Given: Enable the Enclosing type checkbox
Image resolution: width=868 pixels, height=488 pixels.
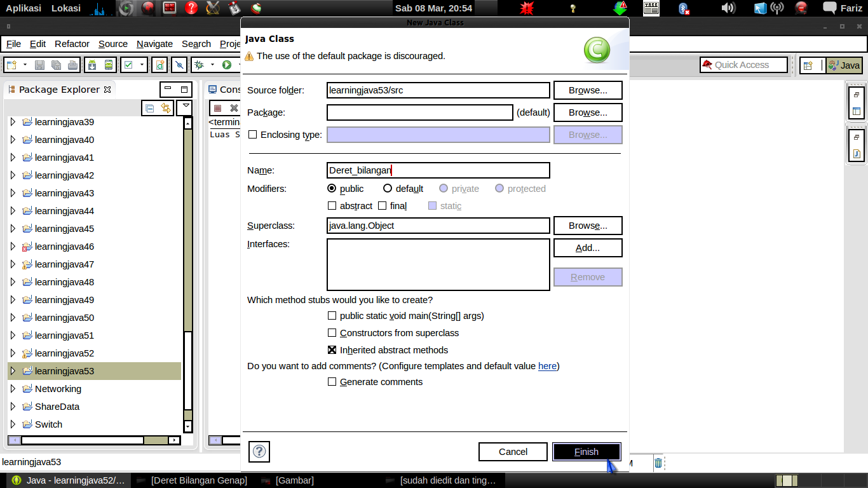Looking at the screenshot, I should point(252,135).
